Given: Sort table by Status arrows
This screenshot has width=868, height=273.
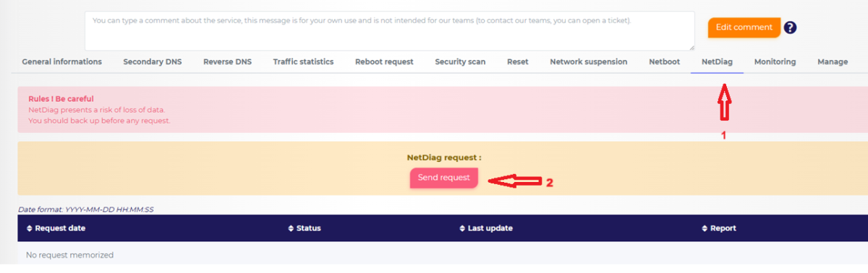Looking at the screenshot, I should (291, 228).
